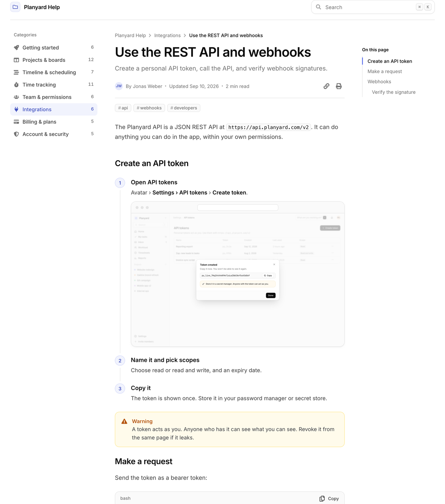This screenshot has width=445, height=504.
Task: Open the Billing & plans category
Action: (54, 122)
